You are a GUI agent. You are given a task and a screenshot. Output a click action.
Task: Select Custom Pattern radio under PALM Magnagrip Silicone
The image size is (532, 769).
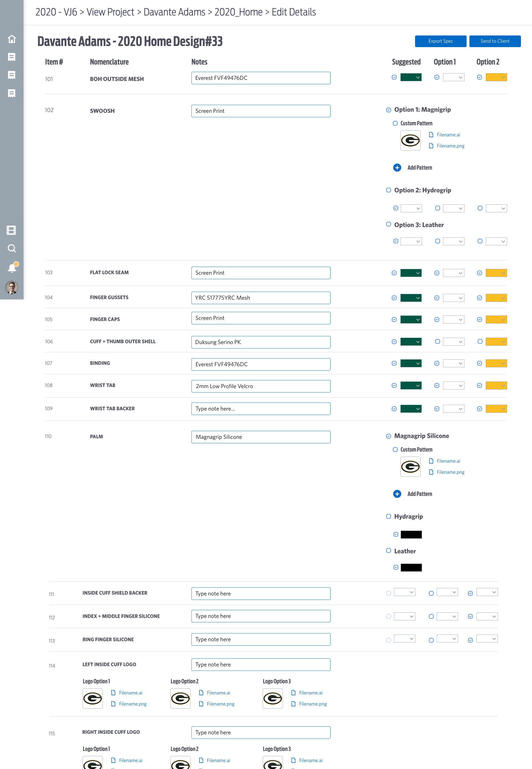(x=395, y=449)
